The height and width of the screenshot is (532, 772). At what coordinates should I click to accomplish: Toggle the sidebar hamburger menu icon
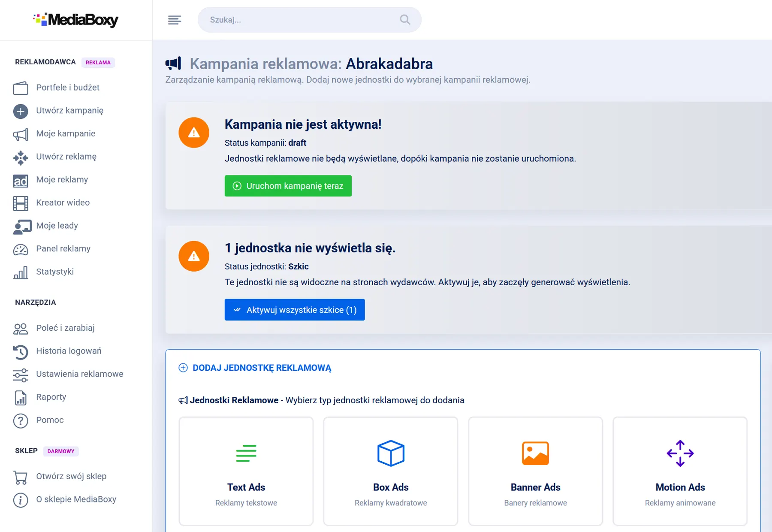pyautogui.click(x=175, y=20)
